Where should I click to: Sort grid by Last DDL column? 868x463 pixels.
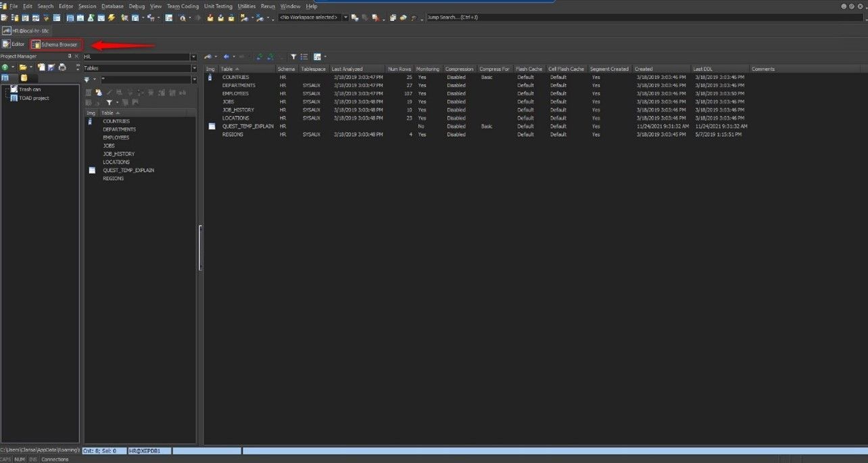(720, 69)
